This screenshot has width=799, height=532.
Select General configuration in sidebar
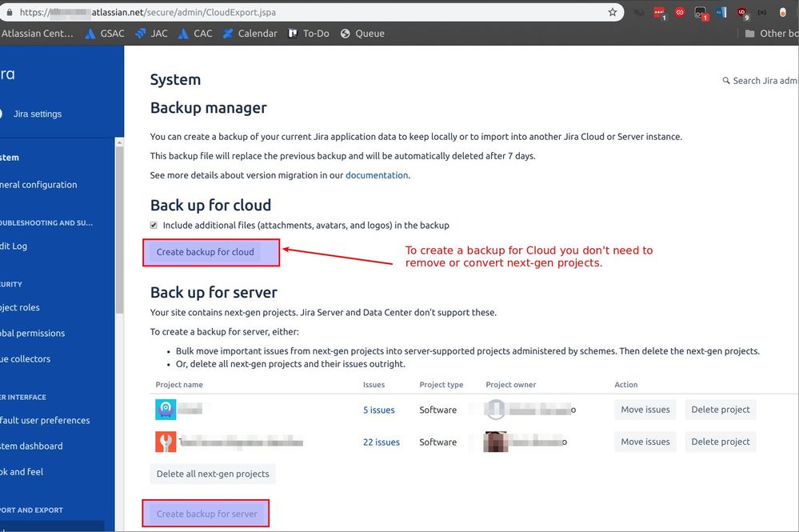38,185
